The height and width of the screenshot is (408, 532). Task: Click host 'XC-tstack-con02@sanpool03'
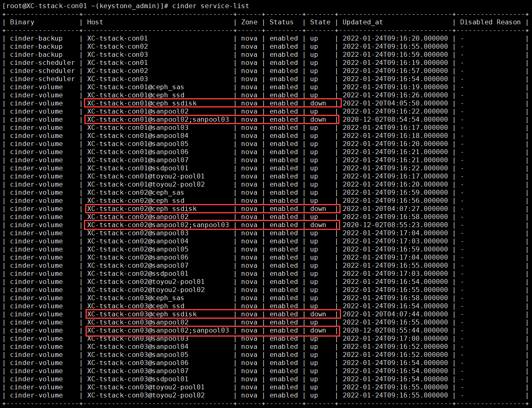click(x=137, y=233)
